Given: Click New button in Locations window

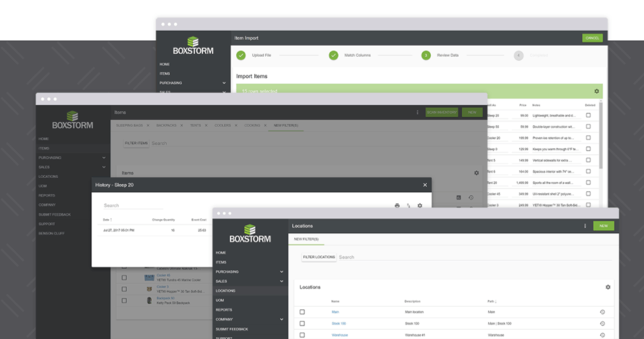Looking at the screenshot, I should (x=604, y=226).
